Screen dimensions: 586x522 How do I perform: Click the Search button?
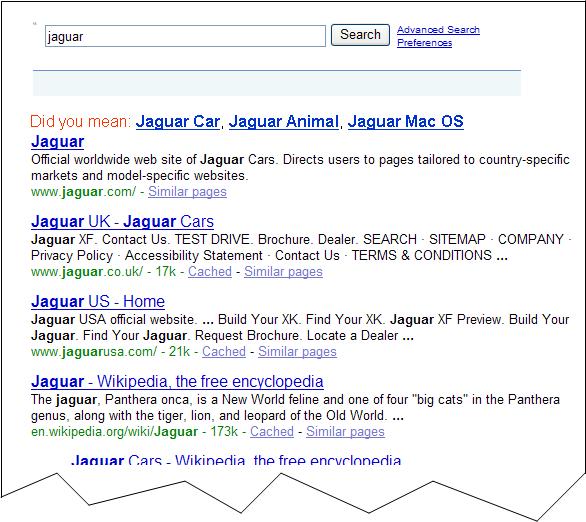360,35
